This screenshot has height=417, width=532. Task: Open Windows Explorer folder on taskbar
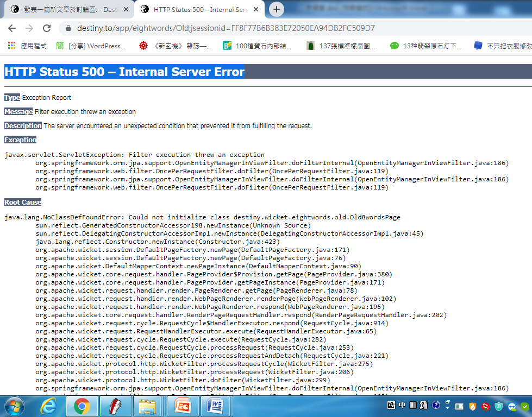[148, 406]
